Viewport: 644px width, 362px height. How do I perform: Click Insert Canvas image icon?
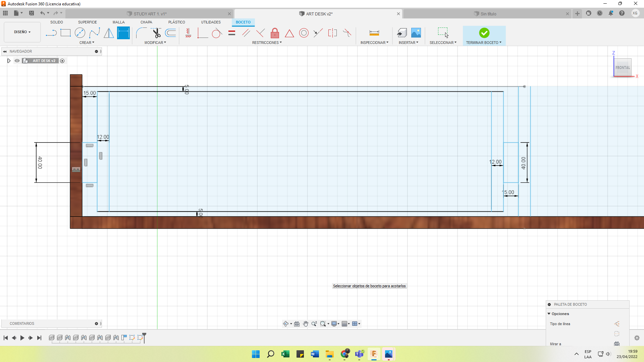[416, 33]
